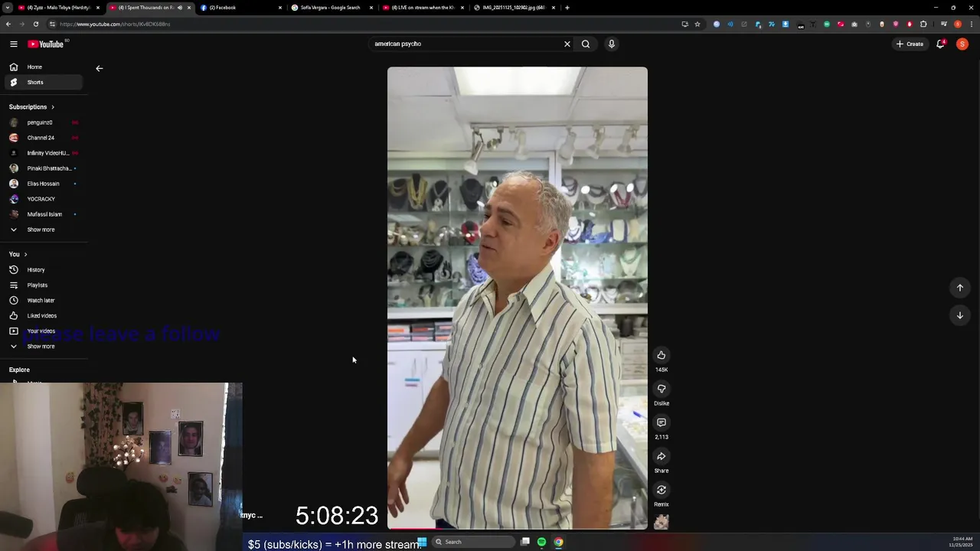Share this Short
The width and height of the screenshot is (980, 551).
click(661, 456)
